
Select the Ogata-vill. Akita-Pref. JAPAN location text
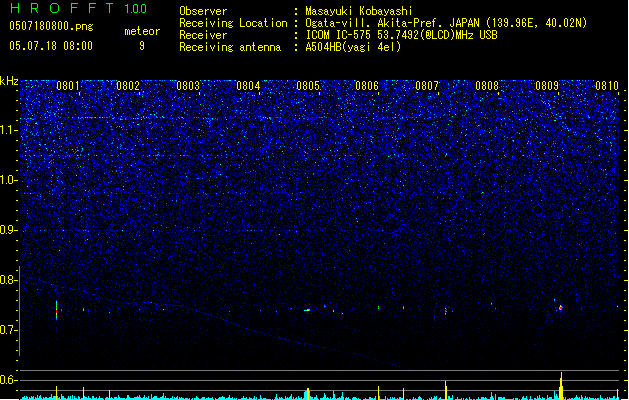coord(446,23)
